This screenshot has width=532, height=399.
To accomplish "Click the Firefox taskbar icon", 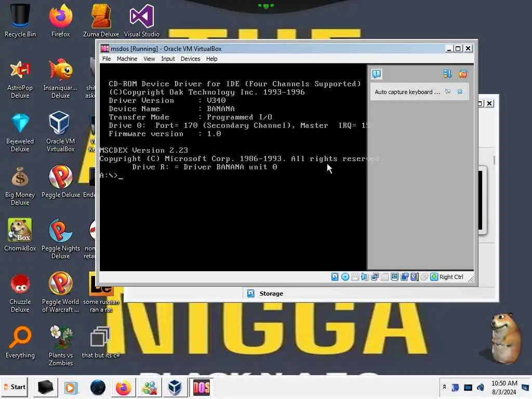I will [124, 388].
